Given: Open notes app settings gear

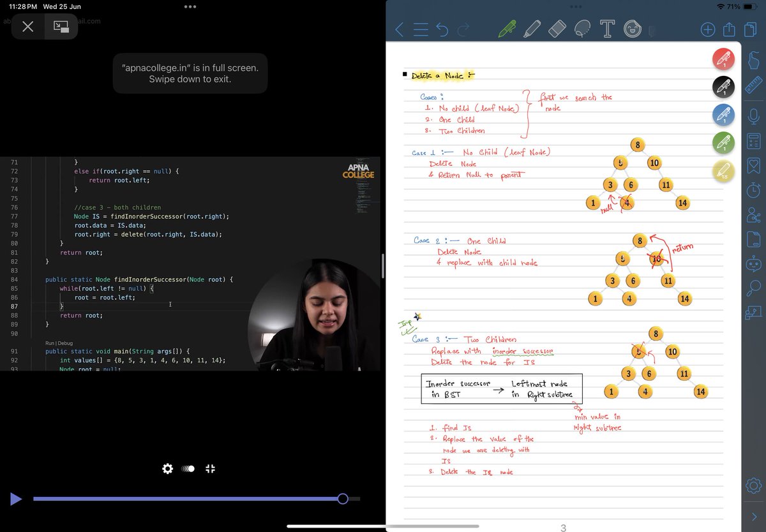Looking at the screenshot, I should [753, 485].
